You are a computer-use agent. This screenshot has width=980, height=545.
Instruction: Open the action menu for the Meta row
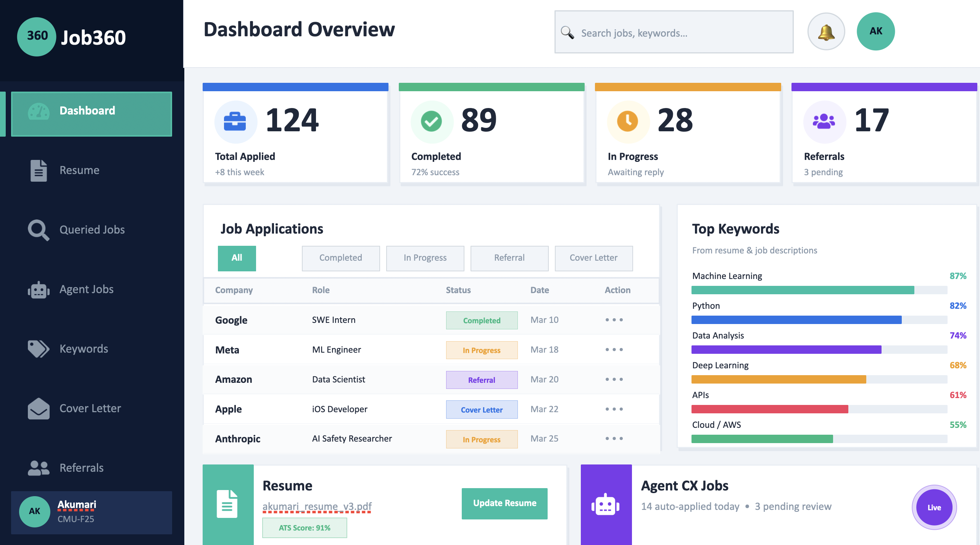pos(614,349)
